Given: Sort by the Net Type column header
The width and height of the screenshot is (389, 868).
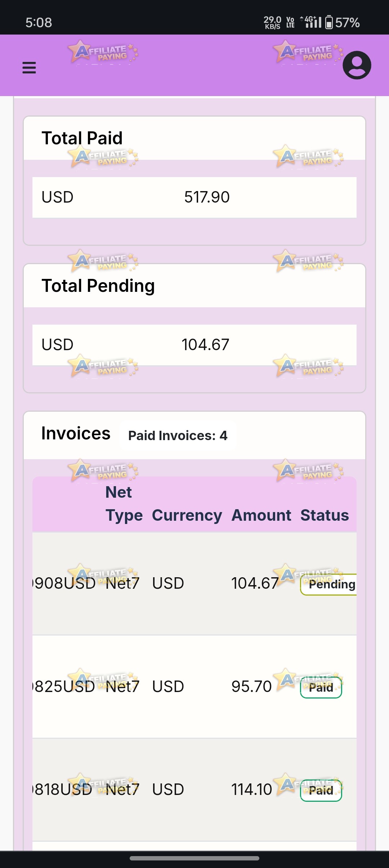Looking at the screenshot, I should (124, 504).
